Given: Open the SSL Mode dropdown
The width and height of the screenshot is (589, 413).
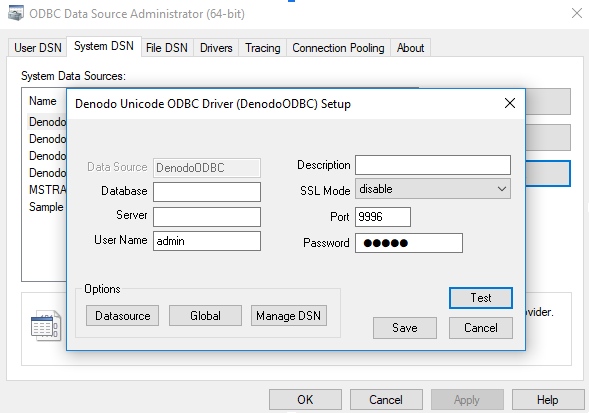Looking at the screenshot, I should tap(433, 189).
